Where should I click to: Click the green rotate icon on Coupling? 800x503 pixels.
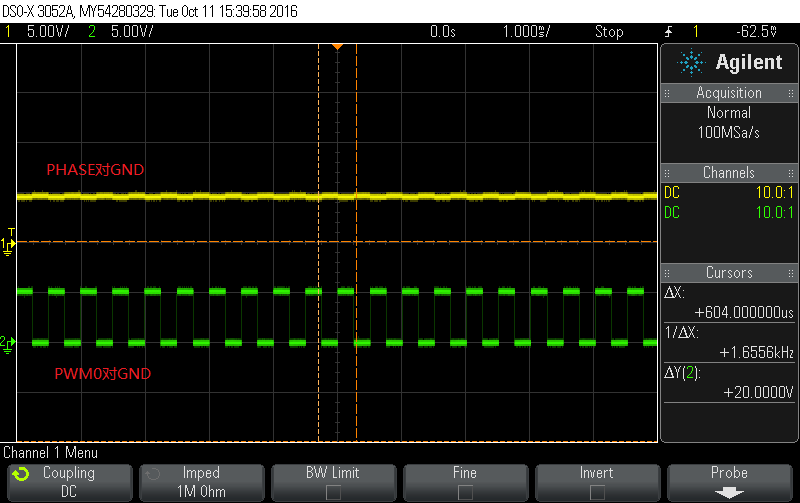click(21, 474)
